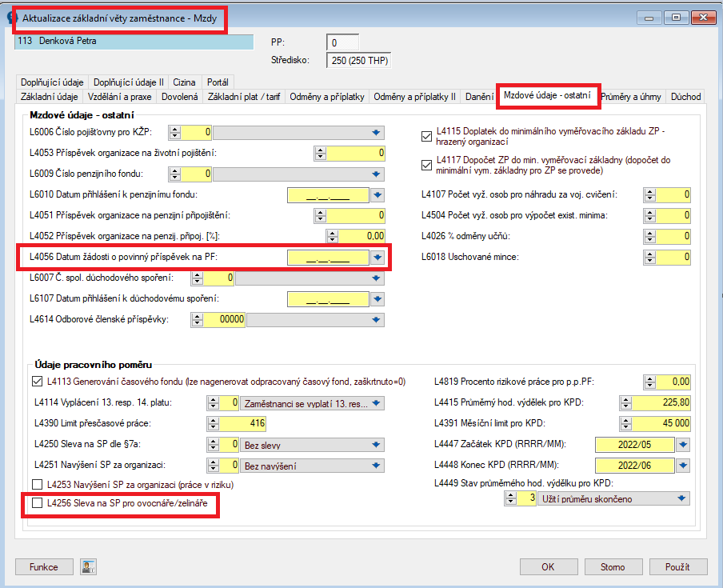
Task: Enable L4256 Sleva na SP pro ovocnáře/zelináře
Action: (x=38, y=503)
